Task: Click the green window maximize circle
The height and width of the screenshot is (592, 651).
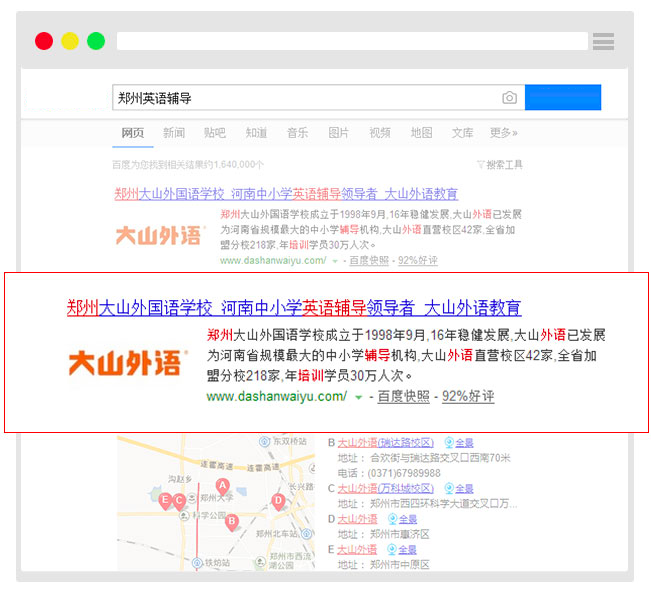Action: click(96, 41)
